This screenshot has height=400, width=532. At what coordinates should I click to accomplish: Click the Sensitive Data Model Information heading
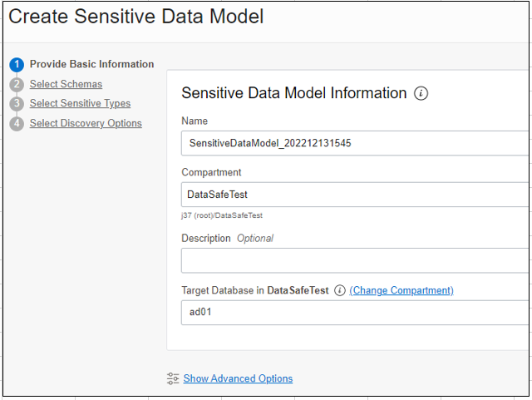coord(293,93)
